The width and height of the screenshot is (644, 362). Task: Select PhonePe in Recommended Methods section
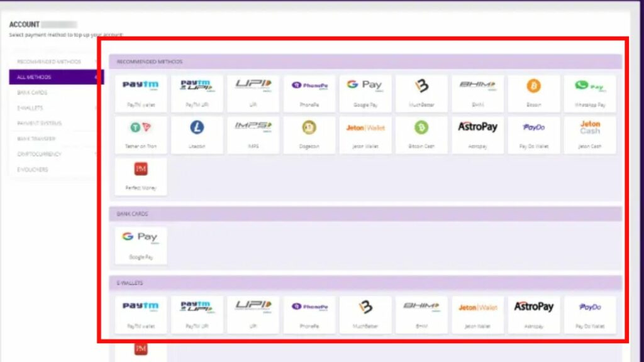coord(309,94)
